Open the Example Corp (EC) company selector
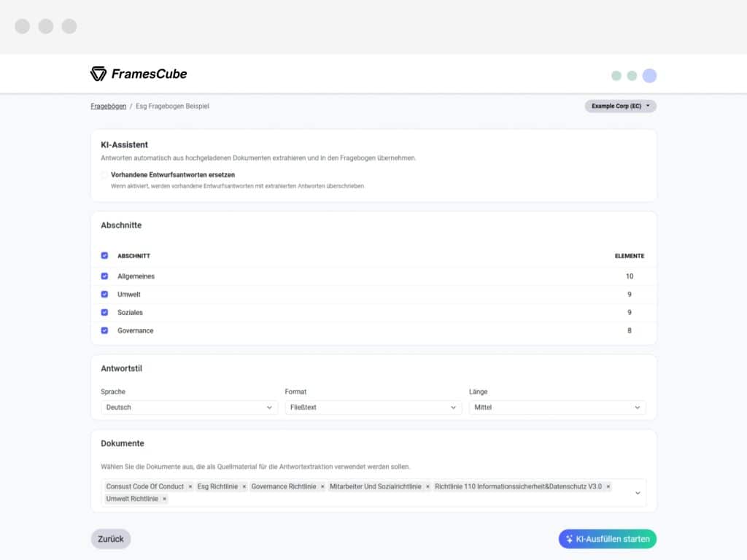747x560 pixels. click(620, 106)
